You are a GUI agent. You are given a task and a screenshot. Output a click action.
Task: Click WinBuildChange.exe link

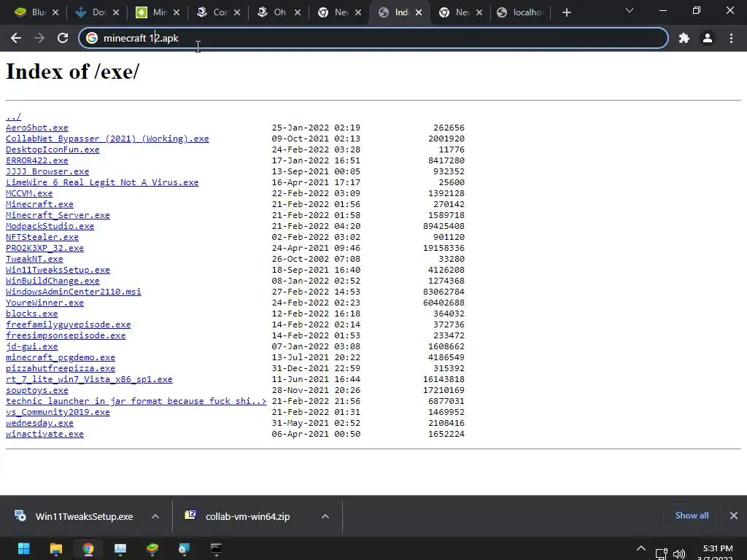(x=53, y=281)
